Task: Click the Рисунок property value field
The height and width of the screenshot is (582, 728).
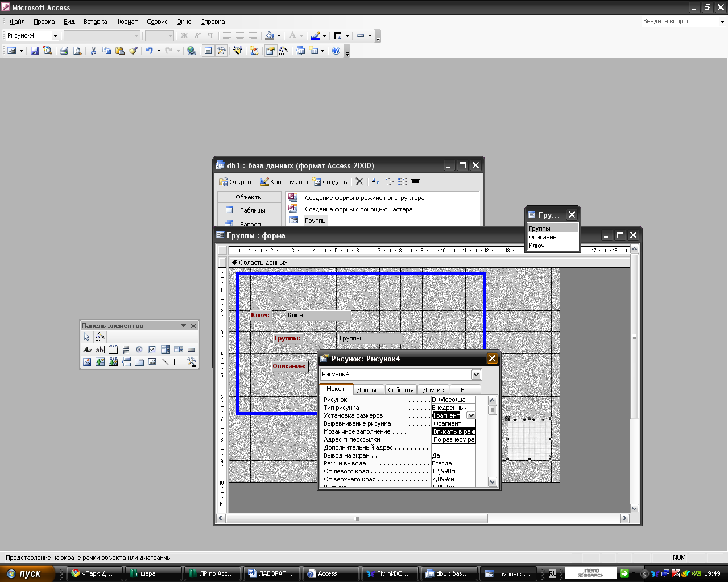Action: (x=453, y=400)
